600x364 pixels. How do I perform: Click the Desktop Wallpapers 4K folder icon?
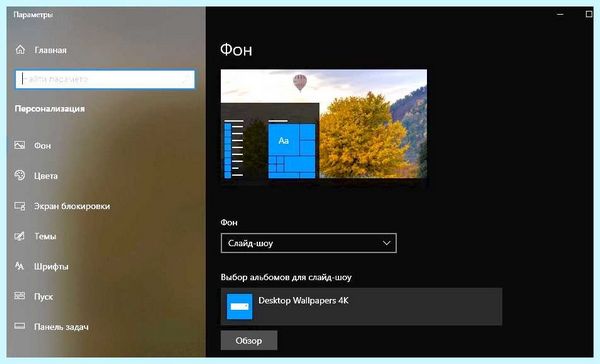(240, 306)
